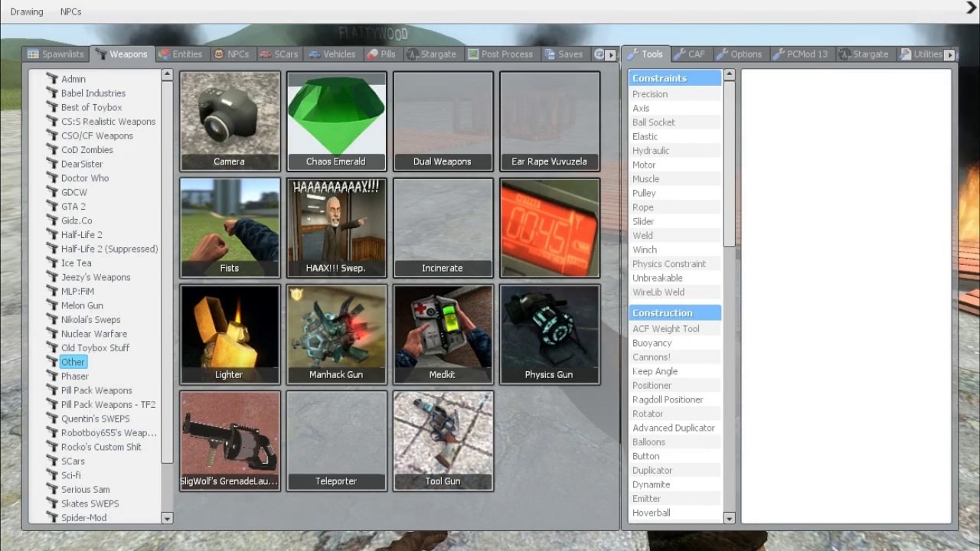Open the Serious Sam category
The width and height of the screenshot is (980, 551).
(x=85, y=490)
